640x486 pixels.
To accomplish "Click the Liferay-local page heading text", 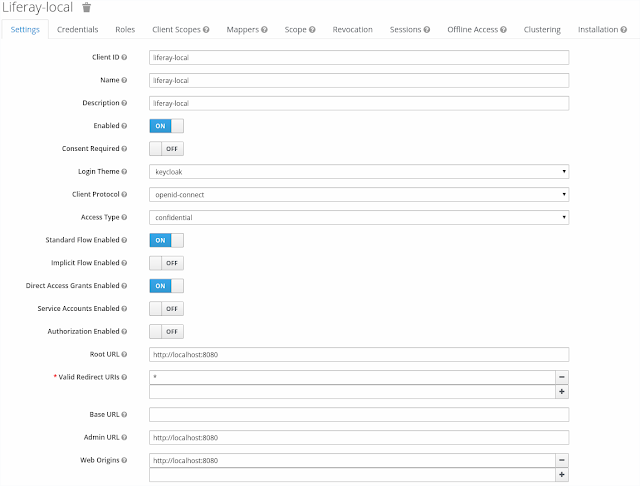I will coord(38,7).
